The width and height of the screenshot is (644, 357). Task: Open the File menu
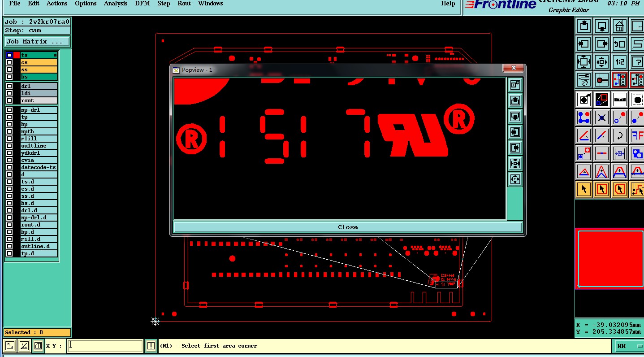click(x=15, y=4)
